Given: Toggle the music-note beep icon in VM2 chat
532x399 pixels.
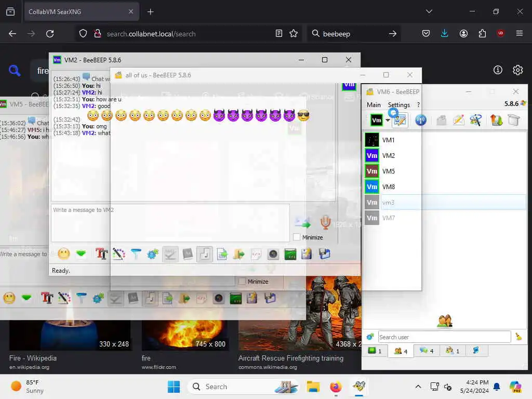Looking at the screenshot, I should [205, 254].
